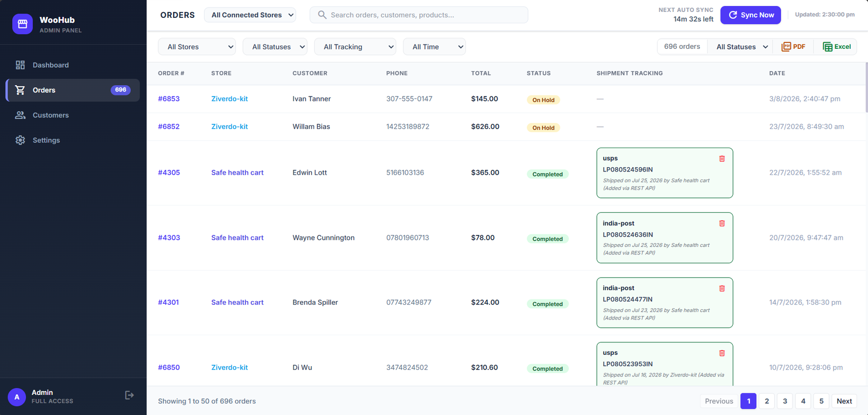Click 'Showing 1 to 50 of 696 orders'
The width and height of the screenshot is (868, 415).
point(207,401)
